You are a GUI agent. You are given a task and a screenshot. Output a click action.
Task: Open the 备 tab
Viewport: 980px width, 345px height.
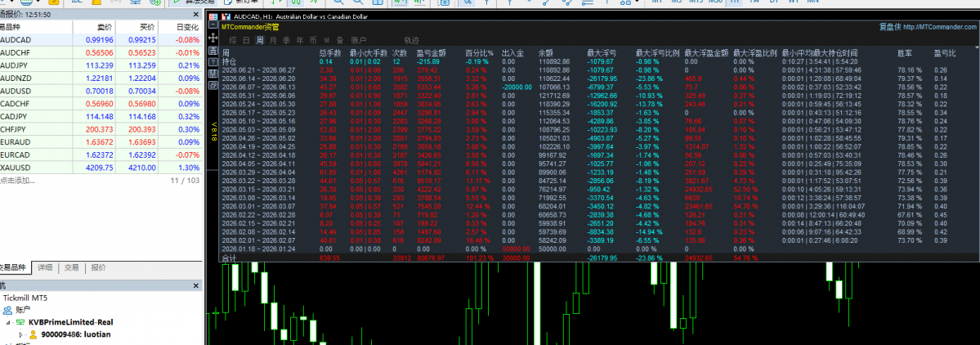point(340,41)
